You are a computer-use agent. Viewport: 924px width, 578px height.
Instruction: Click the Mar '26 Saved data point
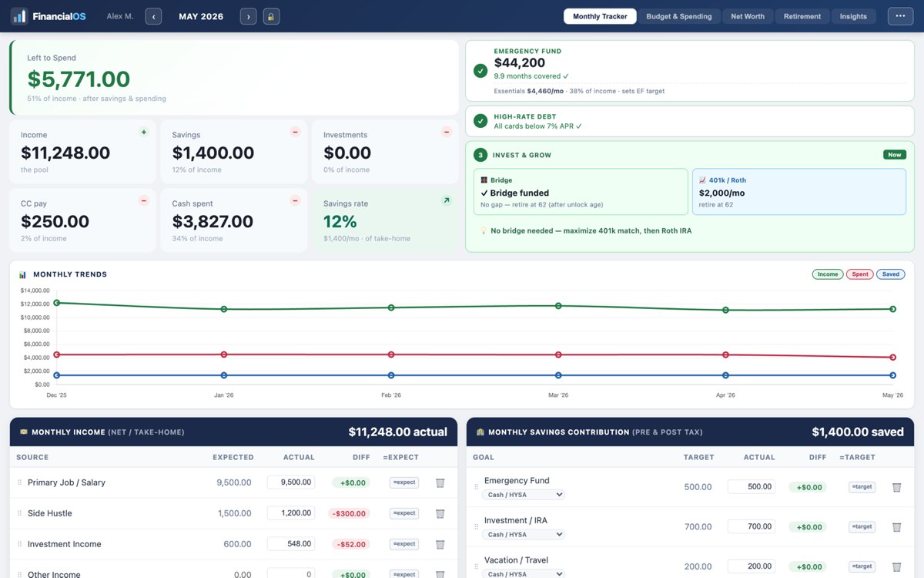point(558,375)
